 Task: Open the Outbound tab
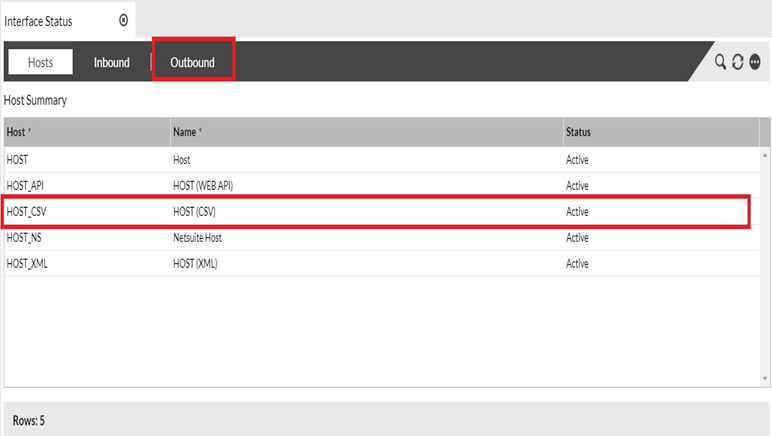pyautogui.click(x=192, y=62)
